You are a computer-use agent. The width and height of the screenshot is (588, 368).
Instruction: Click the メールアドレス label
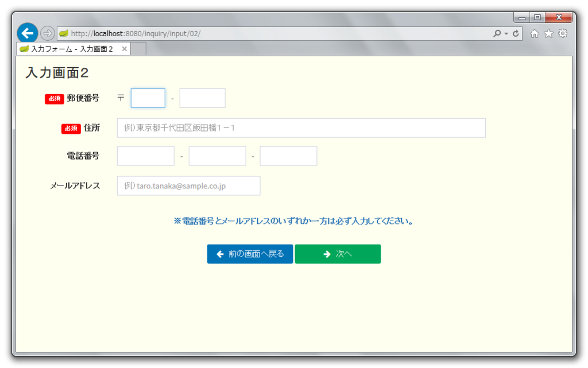[75, 186]
